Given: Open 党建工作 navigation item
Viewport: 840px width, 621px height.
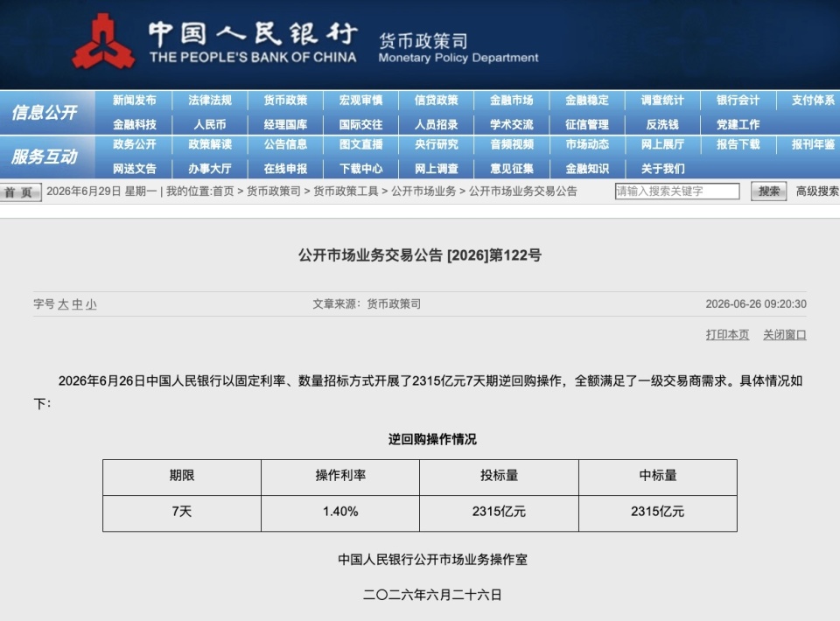Looking at the screenshot, I should pos(738,125).
